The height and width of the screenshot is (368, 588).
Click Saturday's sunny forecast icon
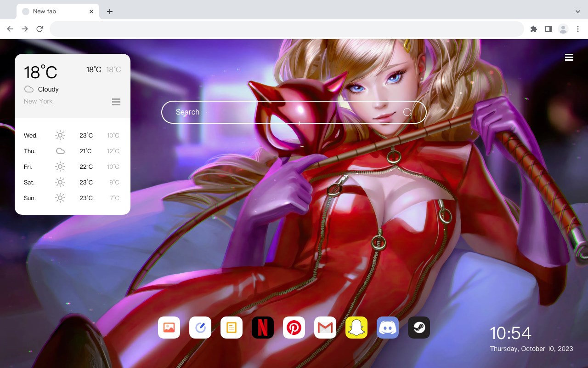pos(60,182)
